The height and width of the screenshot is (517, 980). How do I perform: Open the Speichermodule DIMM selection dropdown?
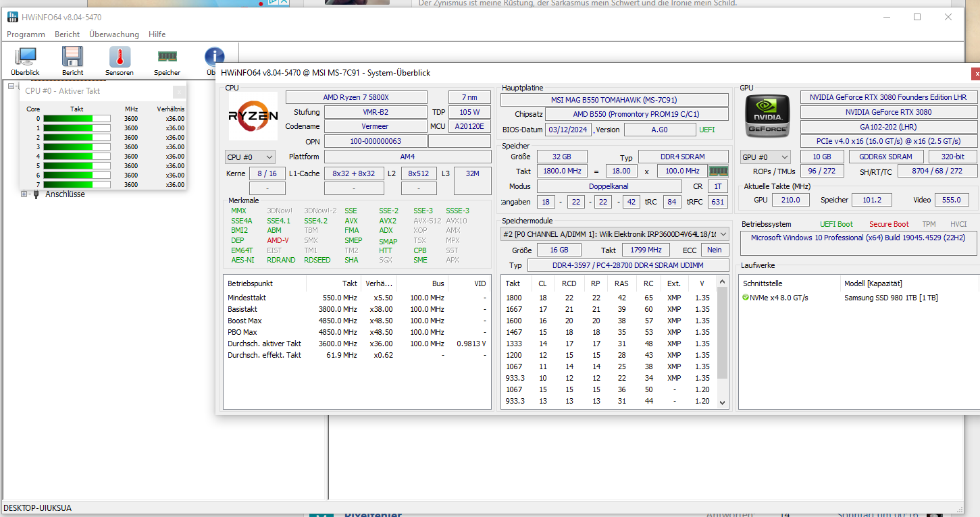[615, 234]
